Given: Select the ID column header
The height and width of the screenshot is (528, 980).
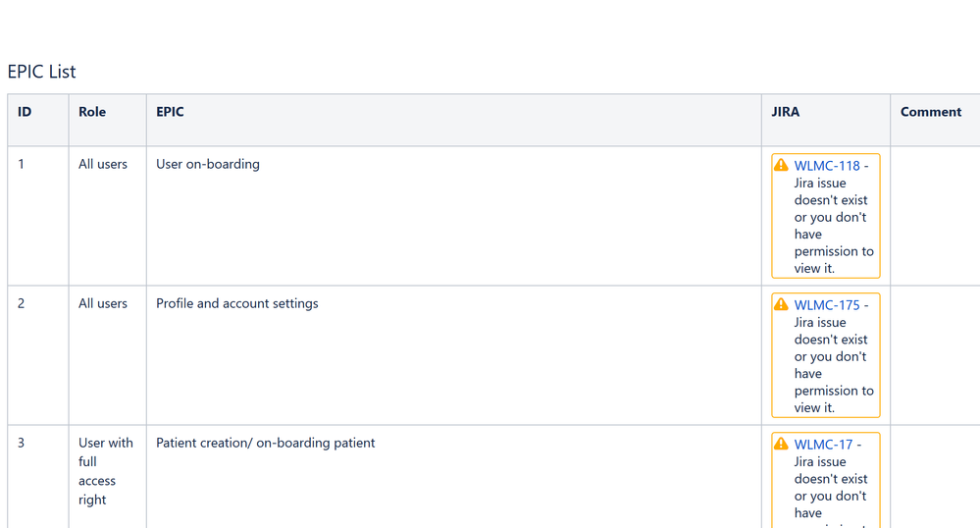Looking at the screenshot, I should tap(38, 120).
